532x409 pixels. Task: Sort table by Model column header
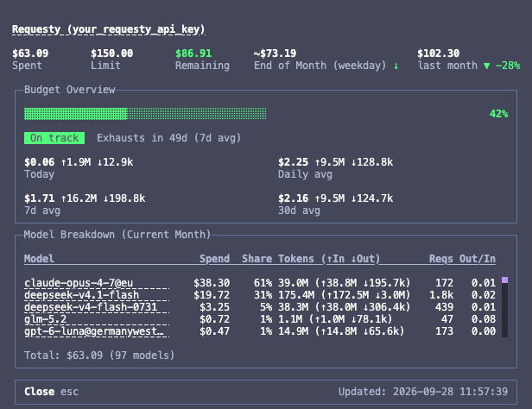click(39, 259)
